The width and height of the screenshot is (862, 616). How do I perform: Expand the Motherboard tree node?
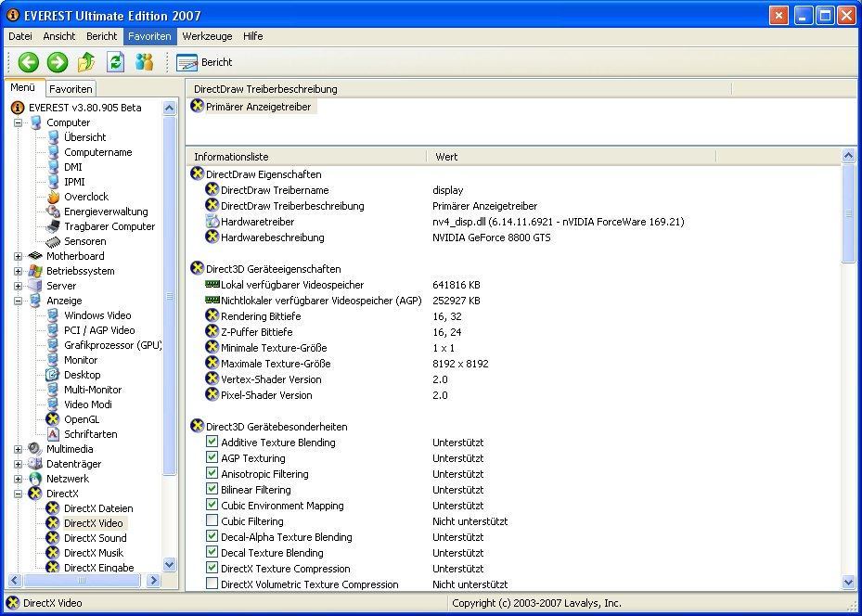19,256
